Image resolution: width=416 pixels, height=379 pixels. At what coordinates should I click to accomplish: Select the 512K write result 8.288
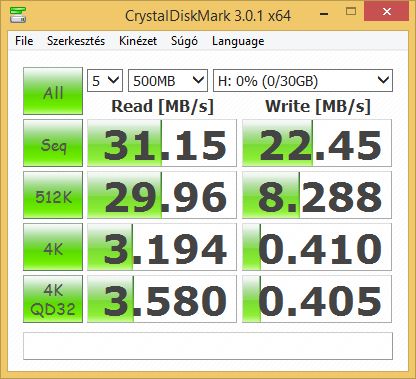click(317, 195)
